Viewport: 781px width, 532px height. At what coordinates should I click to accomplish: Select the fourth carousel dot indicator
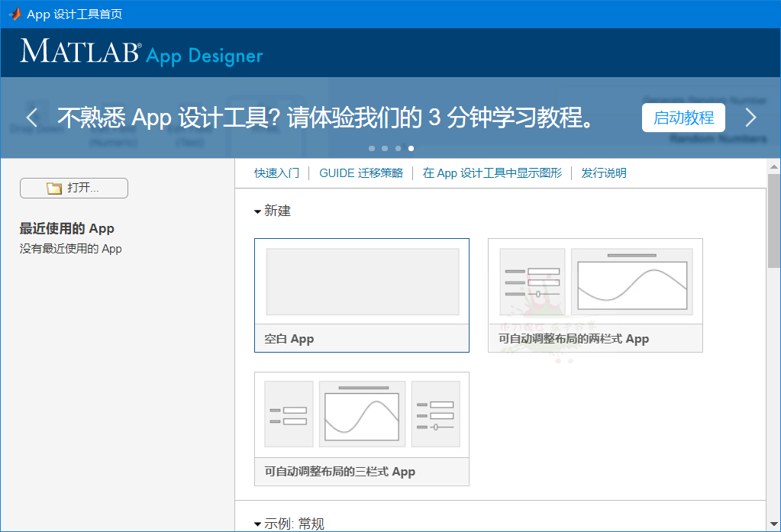click(411, 148)
